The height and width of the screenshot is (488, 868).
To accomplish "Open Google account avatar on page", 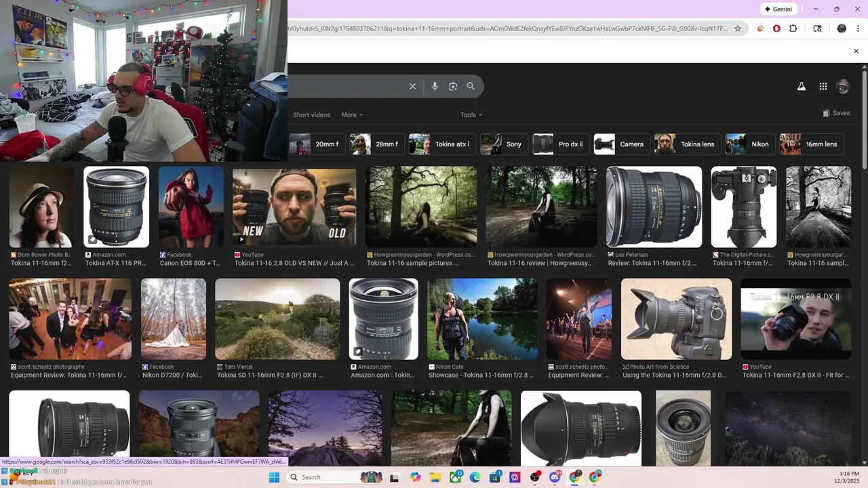I will pos(843,86).
